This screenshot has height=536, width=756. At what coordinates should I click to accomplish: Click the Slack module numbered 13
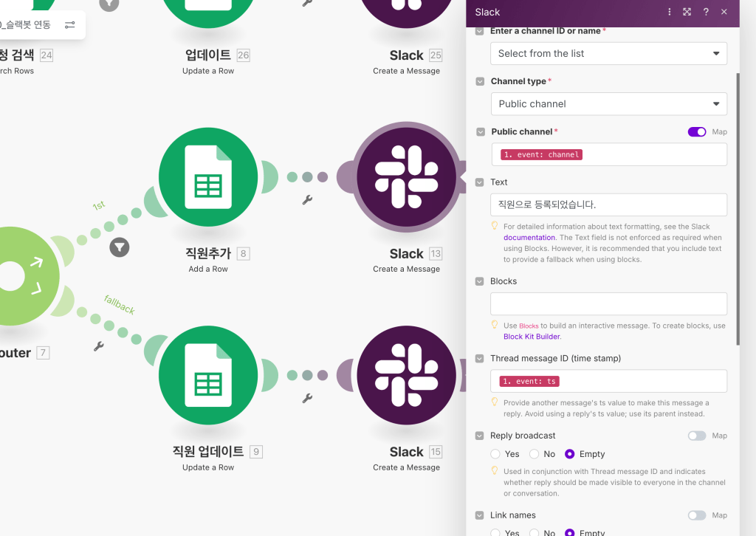pos(406,178)
